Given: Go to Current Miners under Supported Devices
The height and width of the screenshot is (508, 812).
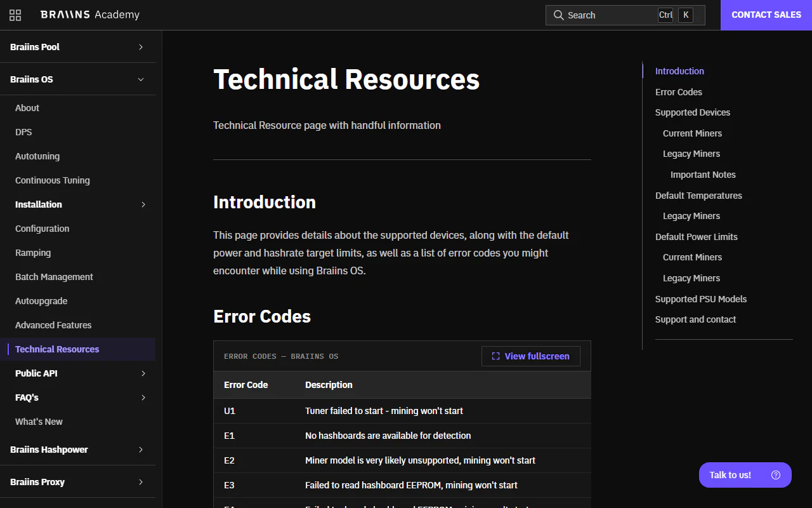Looking at the screenshot, I should click(692, 133).
